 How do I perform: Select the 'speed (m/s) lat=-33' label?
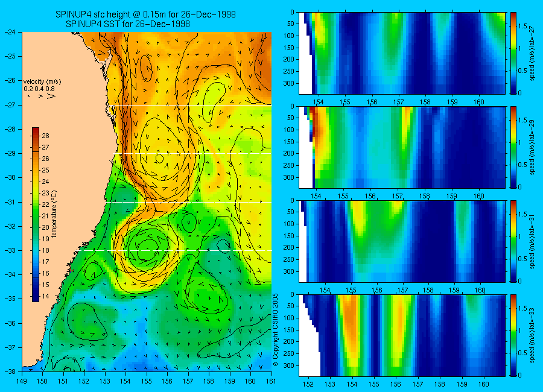click(532, 335)
